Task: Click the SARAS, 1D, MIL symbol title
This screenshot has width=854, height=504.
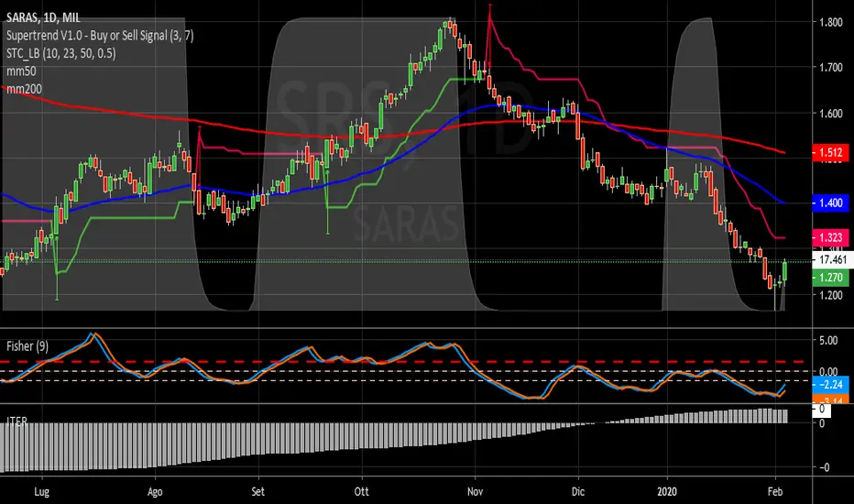Action: 43,17
